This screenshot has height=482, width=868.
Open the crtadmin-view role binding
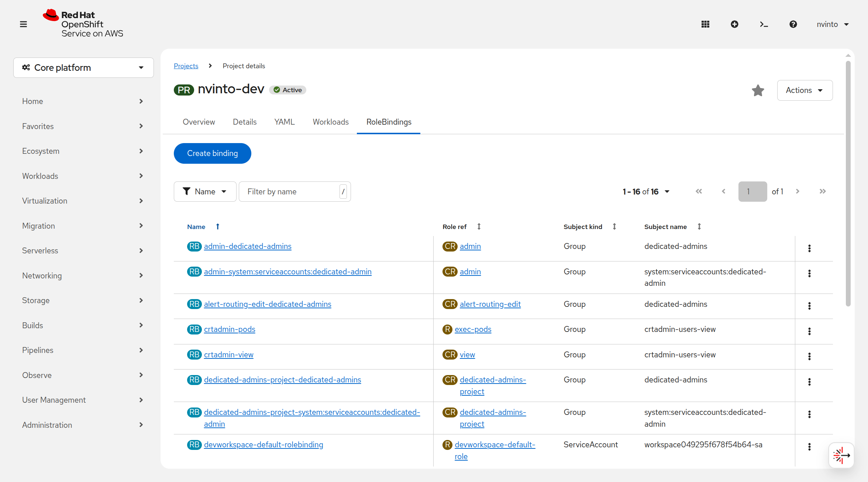228,355
